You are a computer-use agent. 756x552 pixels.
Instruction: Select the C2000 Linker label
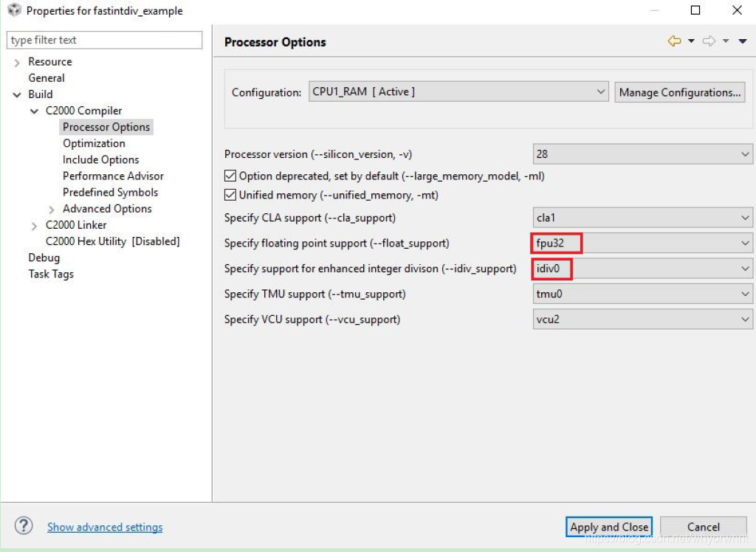coord(76,225)
